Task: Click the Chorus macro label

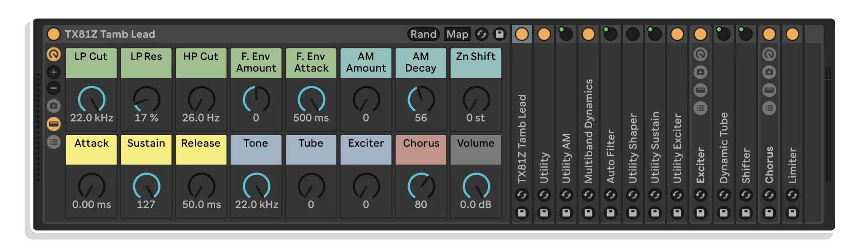Action: 421,144
